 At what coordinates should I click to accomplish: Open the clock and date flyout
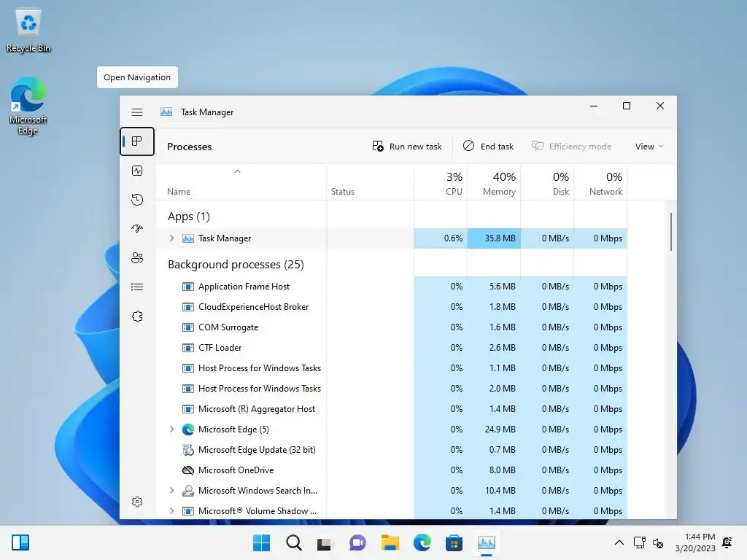click(695, 542)
